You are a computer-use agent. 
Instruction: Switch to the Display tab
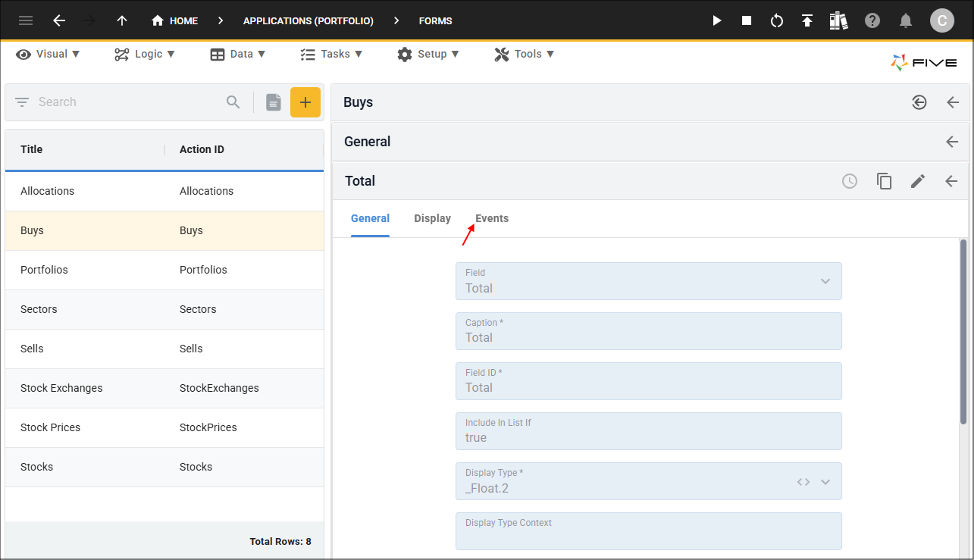[432, 218]
